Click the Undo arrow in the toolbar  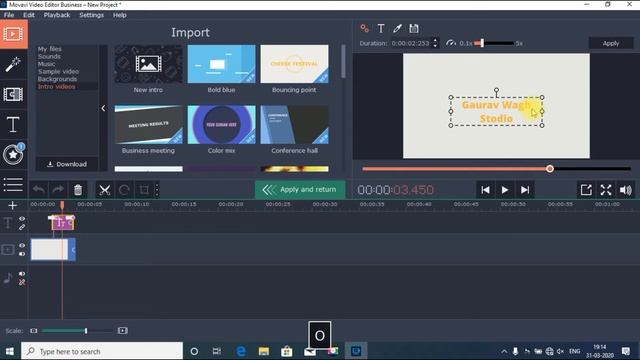39,190
